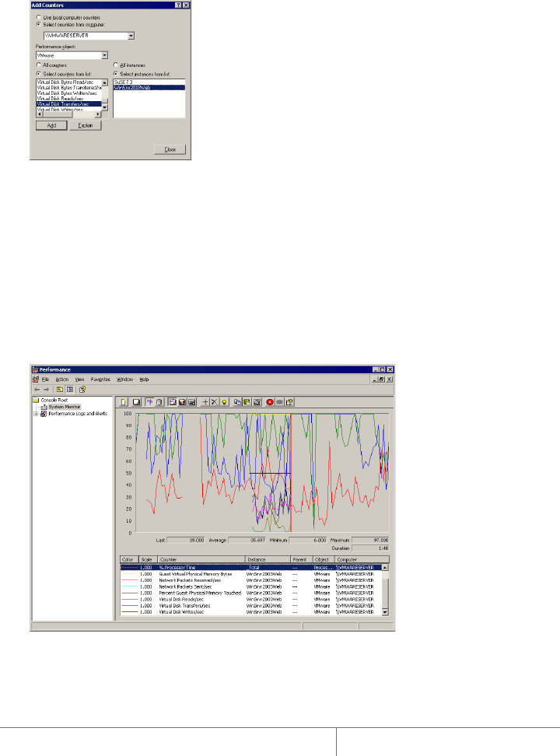
Task: Open the Favorites menu
Action: [x=100, y=380]
